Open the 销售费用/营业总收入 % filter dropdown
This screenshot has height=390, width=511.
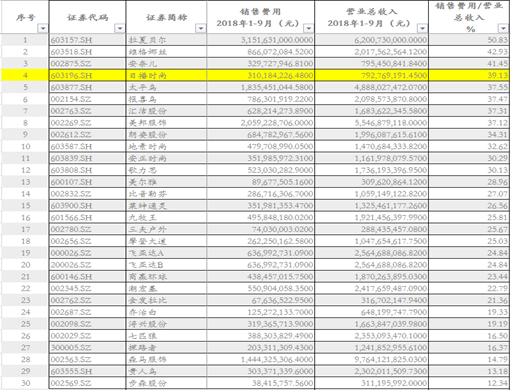(x=503, y=28)
